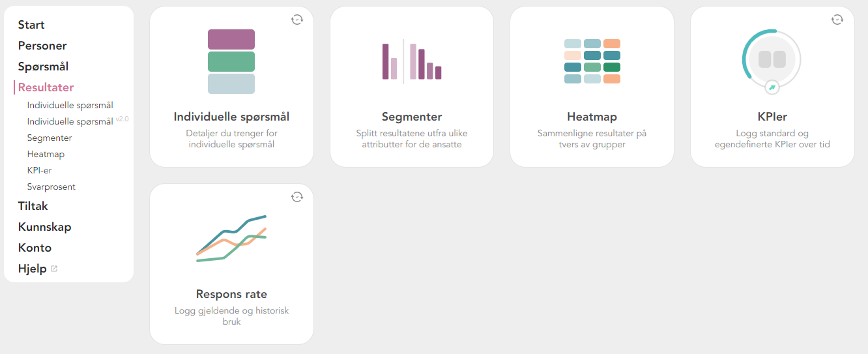Click refresh icon on Individuelle spørsmål card
This screenshot has height=354, width=868.
click(x=297, y=20)
